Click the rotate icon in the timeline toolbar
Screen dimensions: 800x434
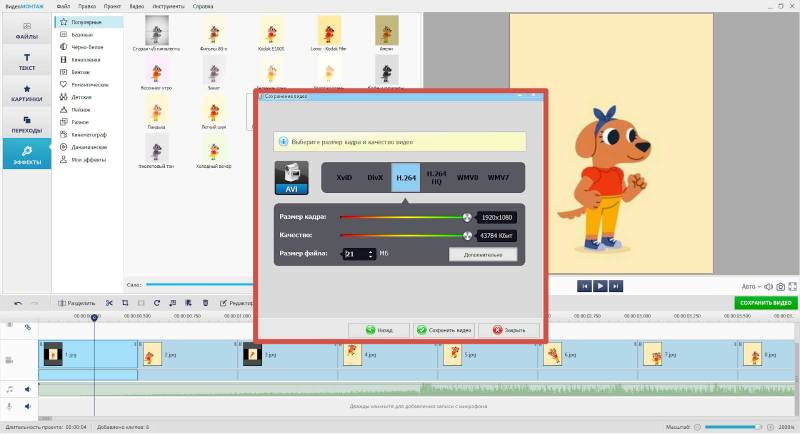[157, 303]
